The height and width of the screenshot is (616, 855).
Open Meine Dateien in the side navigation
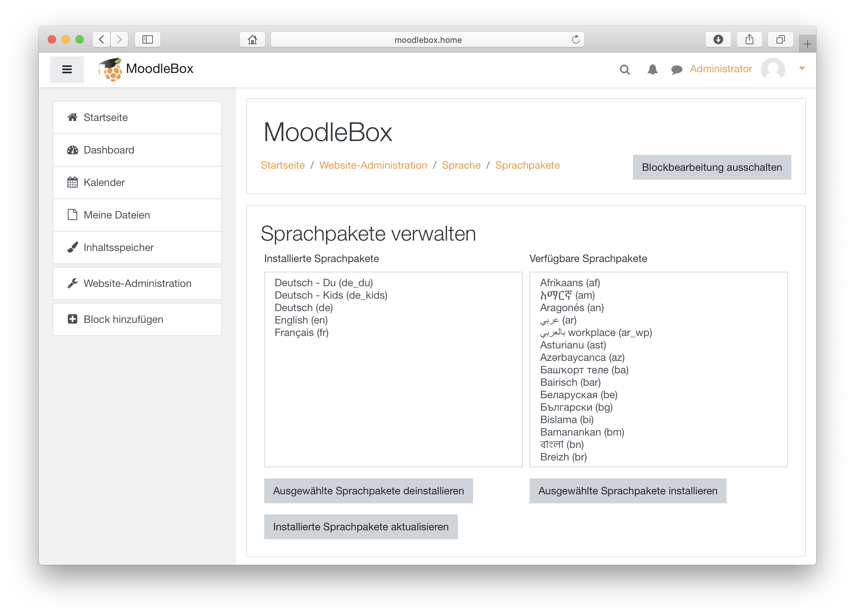137,215
